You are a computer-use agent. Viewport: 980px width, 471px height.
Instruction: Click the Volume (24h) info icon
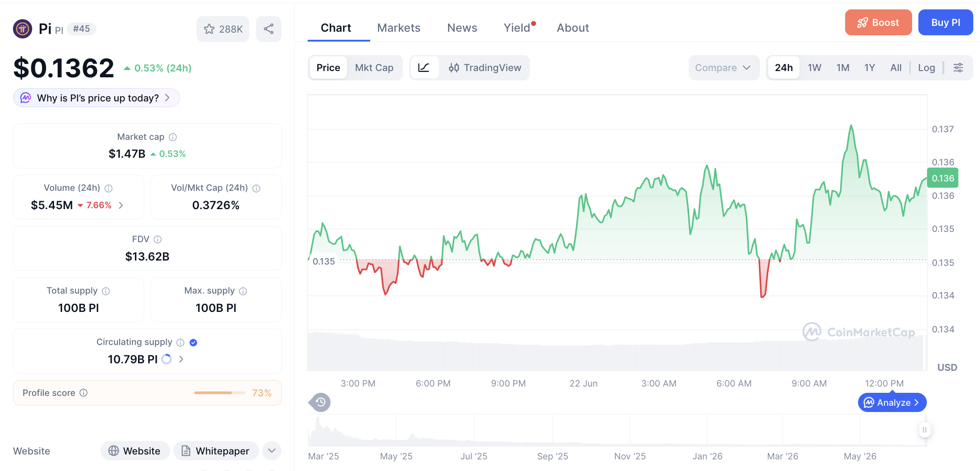coord(109,188)
